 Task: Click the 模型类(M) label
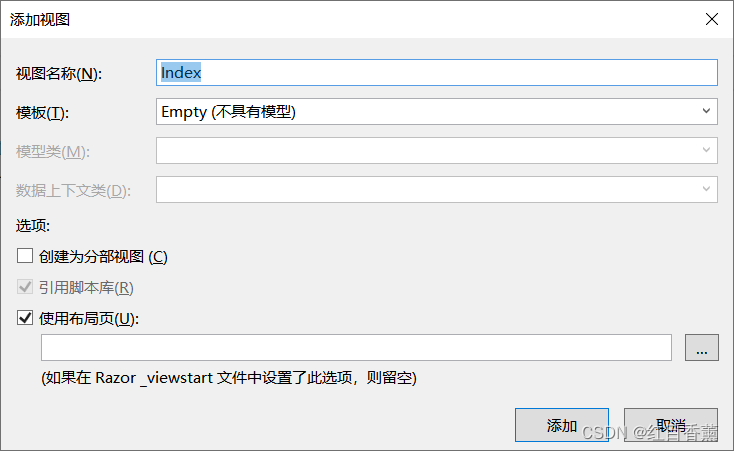click(53, 152)
